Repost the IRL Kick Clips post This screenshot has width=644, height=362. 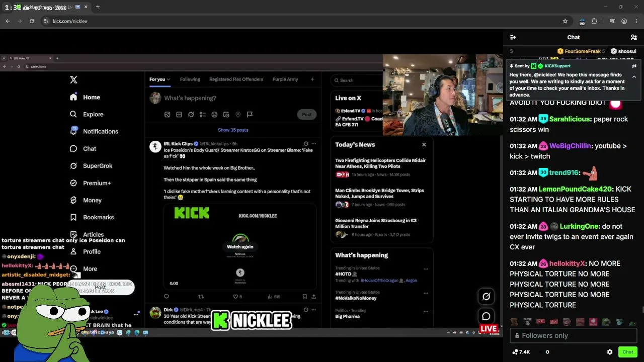[x=201, y=297]
